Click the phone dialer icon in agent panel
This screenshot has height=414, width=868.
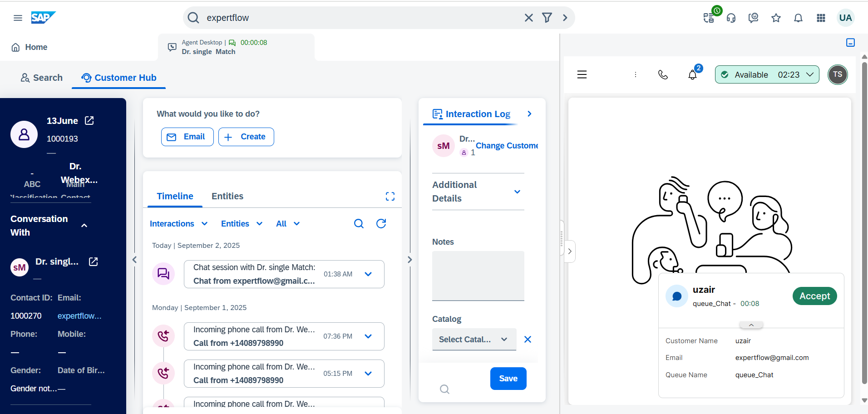point(663,74)
